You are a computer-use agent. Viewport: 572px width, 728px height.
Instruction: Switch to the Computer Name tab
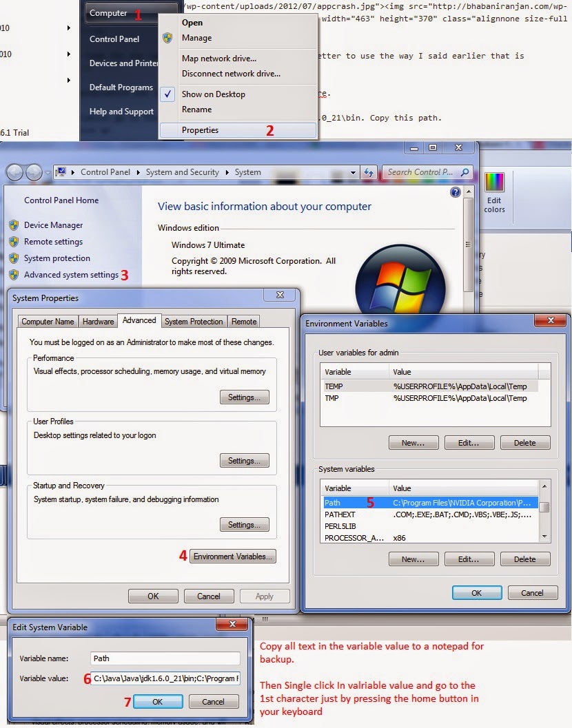[48, 321]
